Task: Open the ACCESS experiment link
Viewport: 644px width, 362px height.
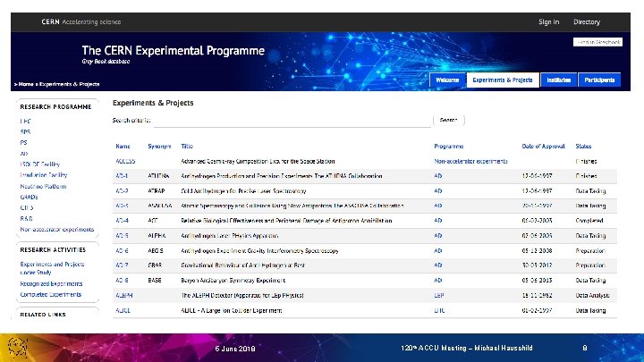Action: click(125, 161)
